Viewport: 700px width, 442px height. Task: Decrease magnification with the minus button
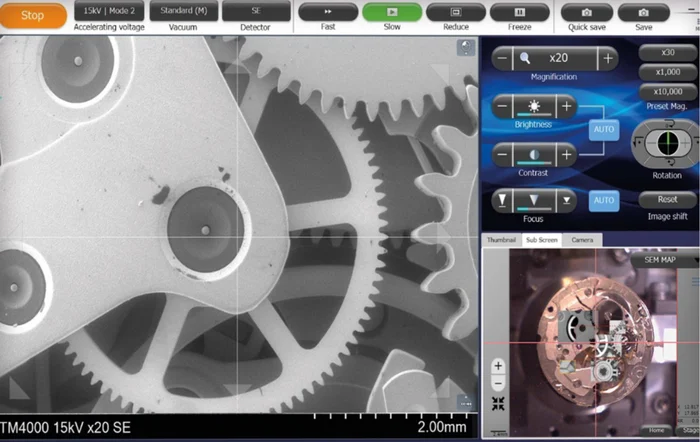[x=502, y=58]
